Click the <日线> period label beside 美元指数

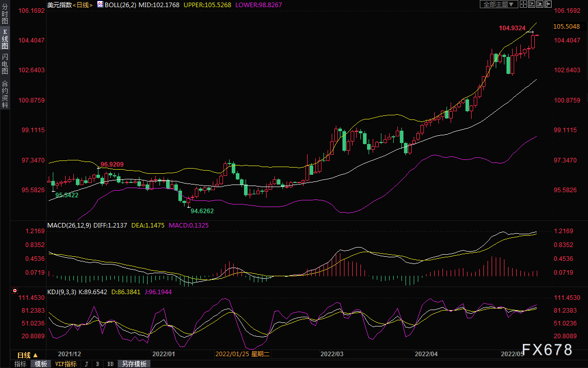(82, 5)
